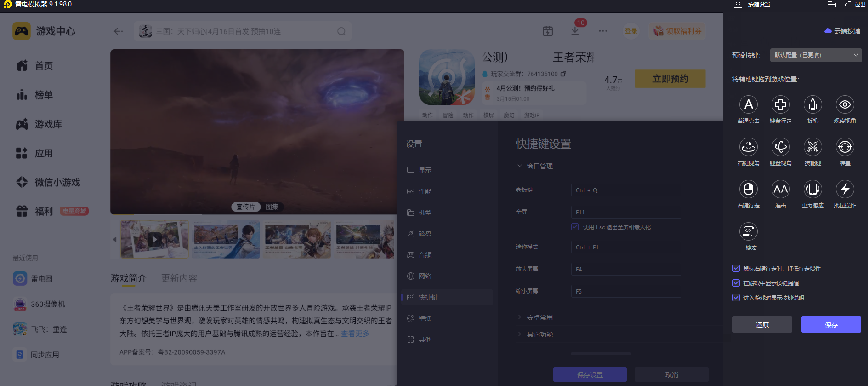Select the 批量操作 lightning icon

[x=845, y=190]
